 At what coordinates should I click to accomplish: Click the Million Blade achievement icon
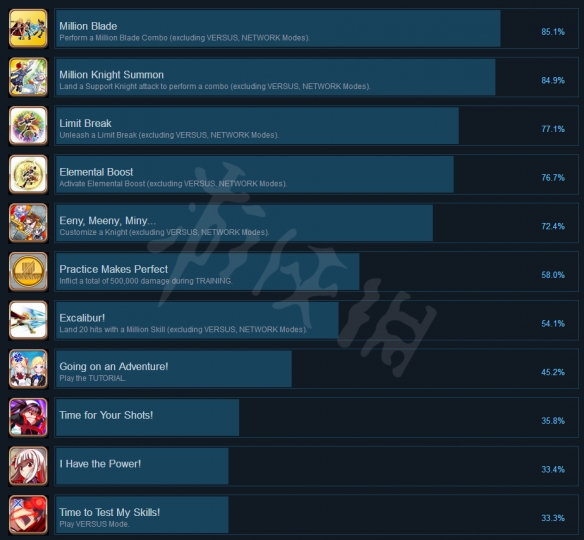[x=28, y=29]
